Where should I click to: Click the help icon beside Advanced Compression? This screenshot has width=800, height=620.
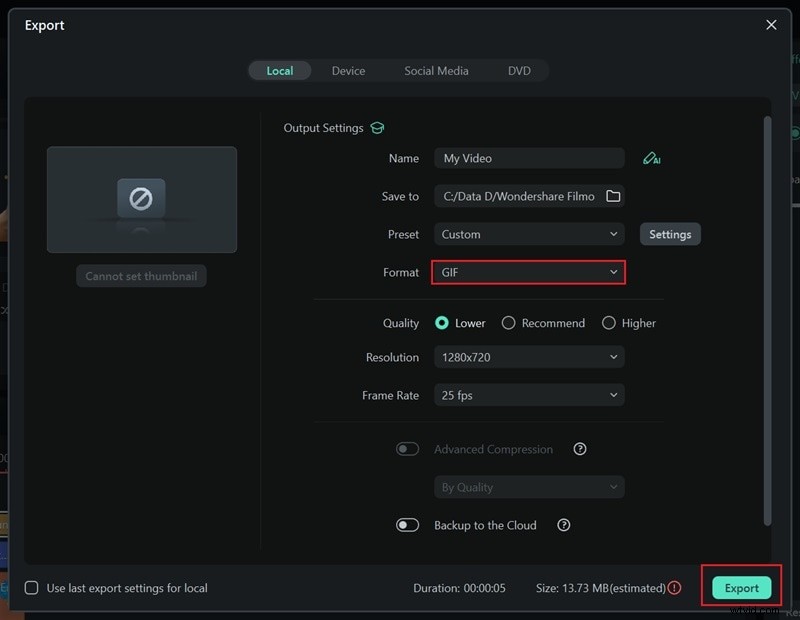point(580,449)
